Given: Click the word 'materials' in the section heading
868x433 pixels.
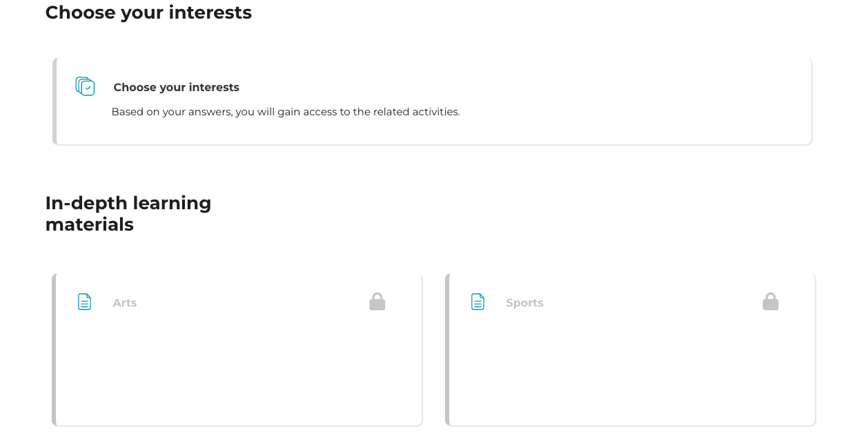Looking at the screenshot, I should click(90, 224).
